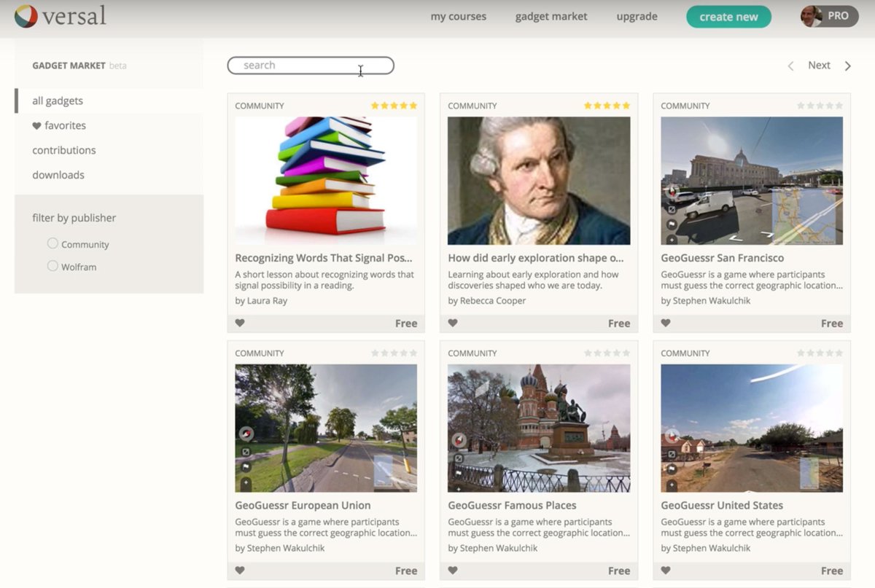
Task: Favorite GeoGuessr San Francisco with heart icon
Action: (665, 324)
